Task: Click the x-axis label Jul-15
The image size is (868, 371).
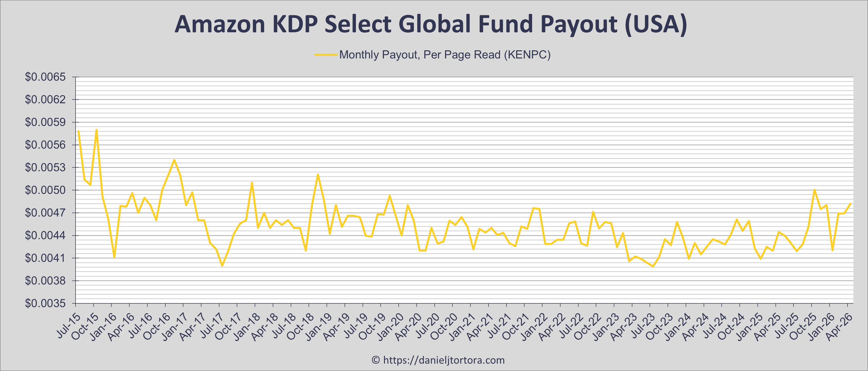Action: pyautogui.click(x=68, y=327)
